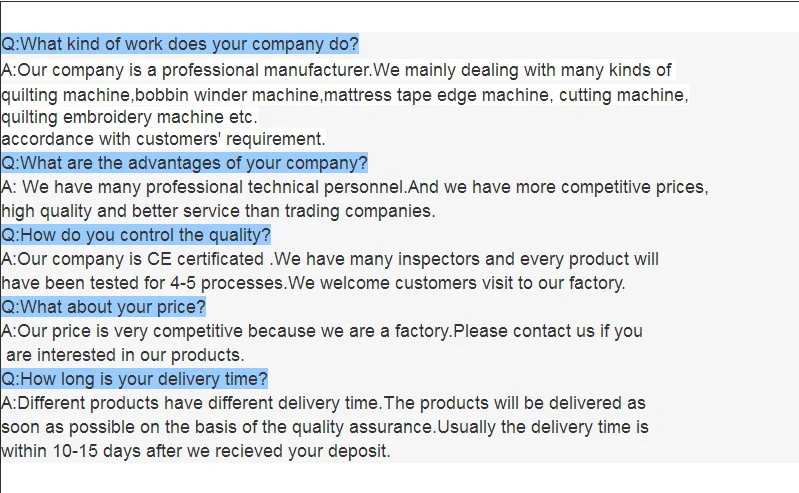The image size is (799, 493).
Task: Select the "How do you control the quality?" heading
Action: click(x=136, y=235)
